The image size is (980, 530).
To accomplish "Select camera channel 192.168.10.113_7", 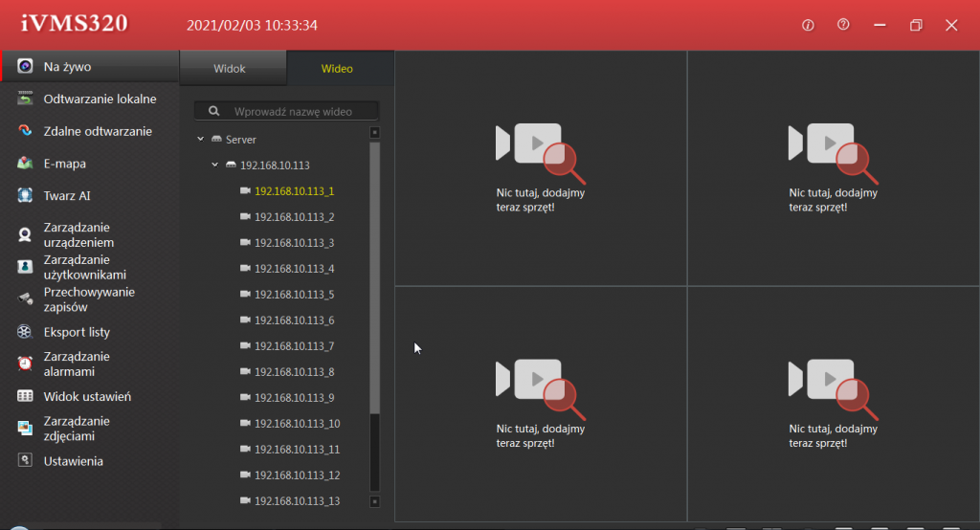I will pos(294,346).
